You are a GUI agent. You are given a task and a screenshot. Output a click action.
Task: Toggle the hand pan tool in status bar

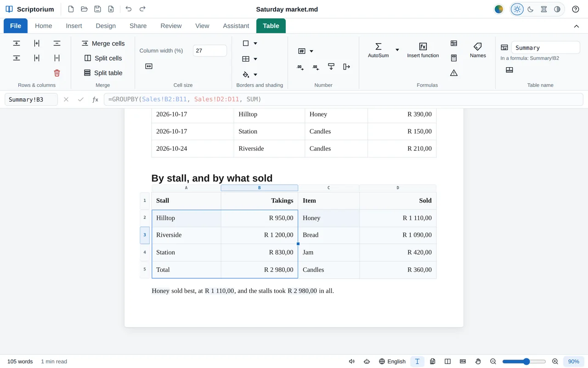click(478, 362)
